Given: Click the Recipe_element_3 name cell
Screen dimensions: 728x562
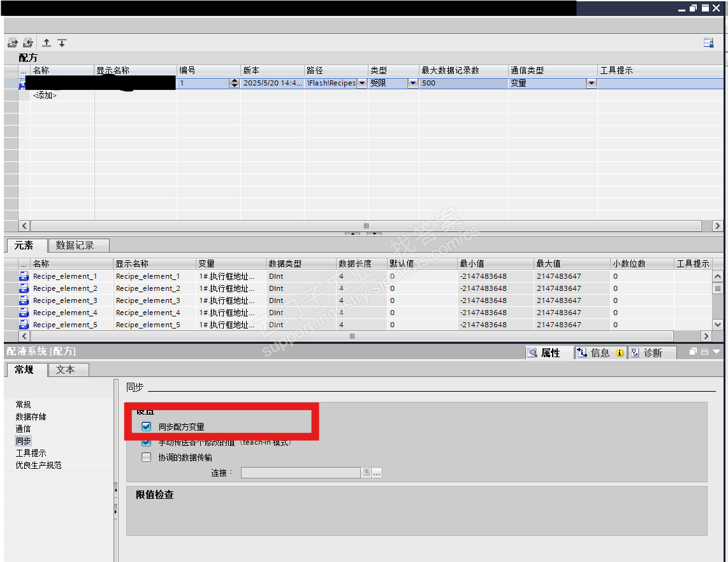Looking at the screenshot, I should (72, 300).
